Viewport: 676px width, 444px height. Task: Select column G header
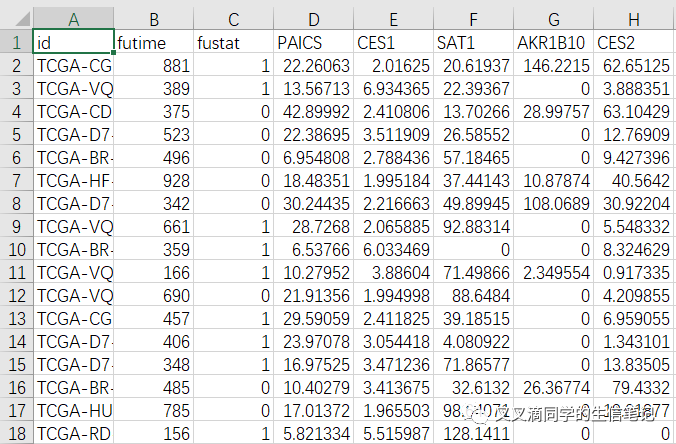tap(554, 19)
